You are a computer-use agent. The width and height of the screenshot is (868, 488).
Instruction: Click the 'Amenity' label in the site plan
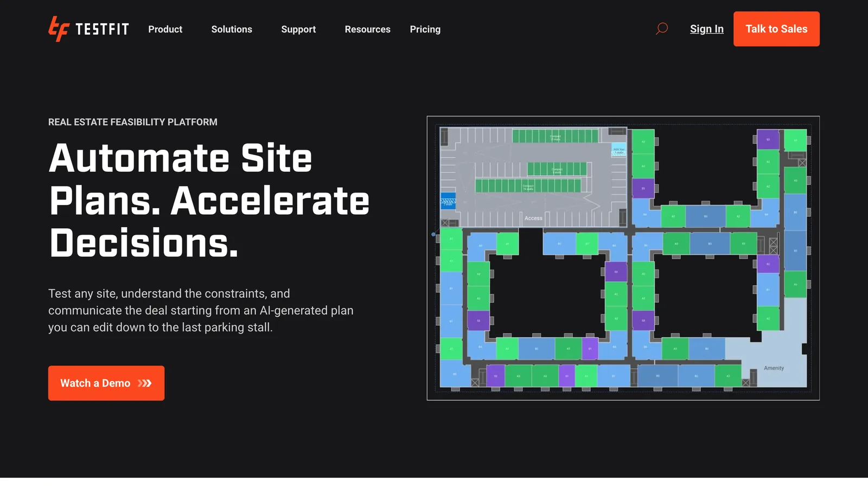(774, 368)
